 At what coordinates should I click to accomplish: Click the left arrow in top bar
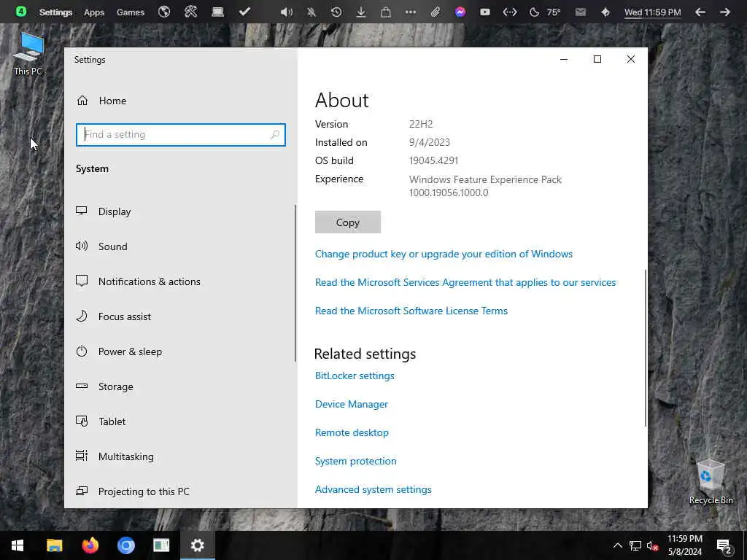click(x=700, y=12)
